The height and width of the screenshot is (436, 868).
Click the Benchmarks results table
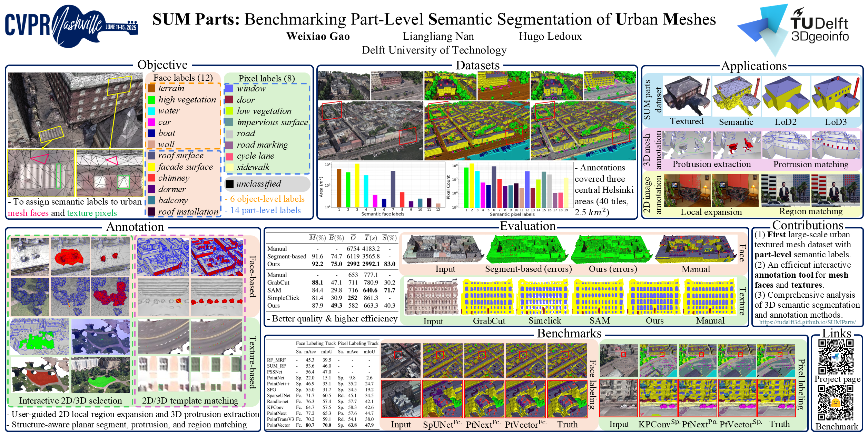pos(323,385)
